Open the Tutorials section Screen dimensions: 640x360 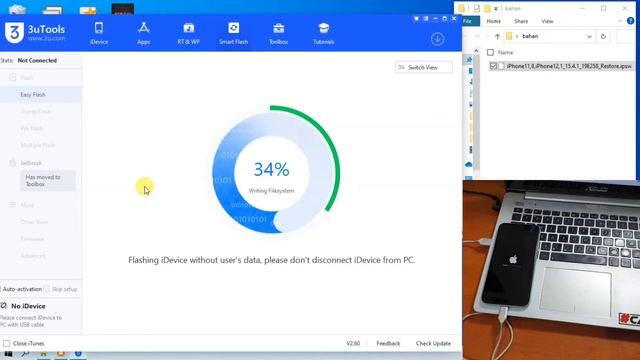(323, 33)
